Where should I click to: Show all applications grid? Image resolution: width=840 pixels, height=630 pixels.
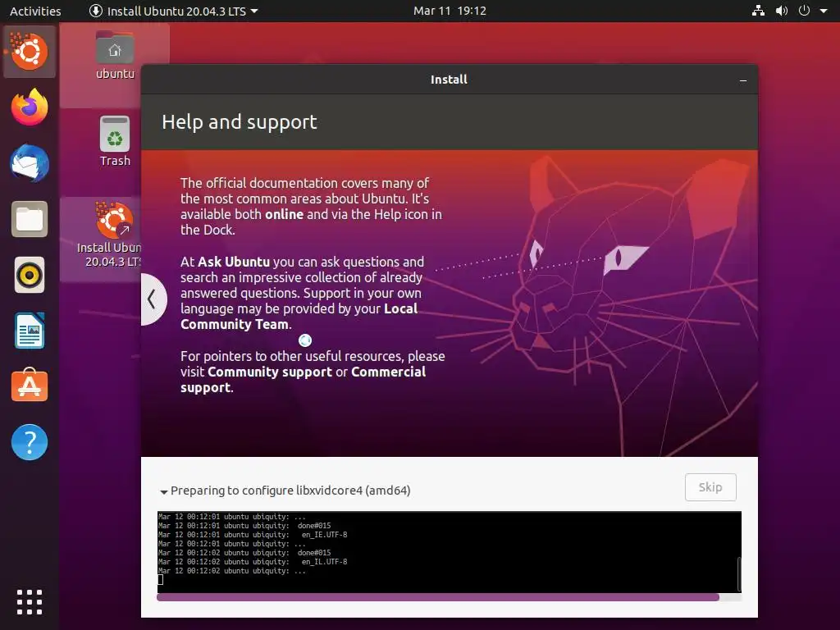pyautogui.click(x=30, y=602)
